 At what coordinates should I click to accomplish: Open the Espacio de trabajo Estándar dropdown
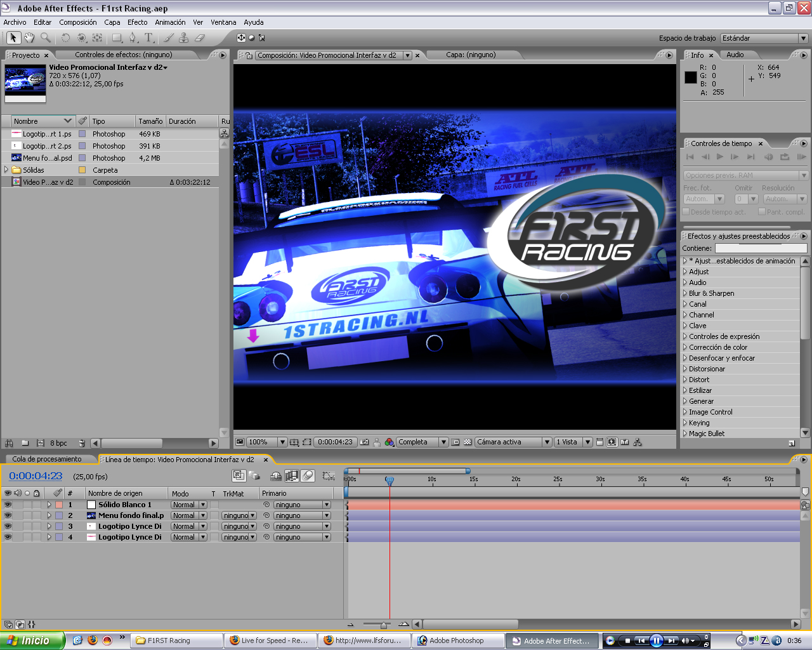point(764,38)
